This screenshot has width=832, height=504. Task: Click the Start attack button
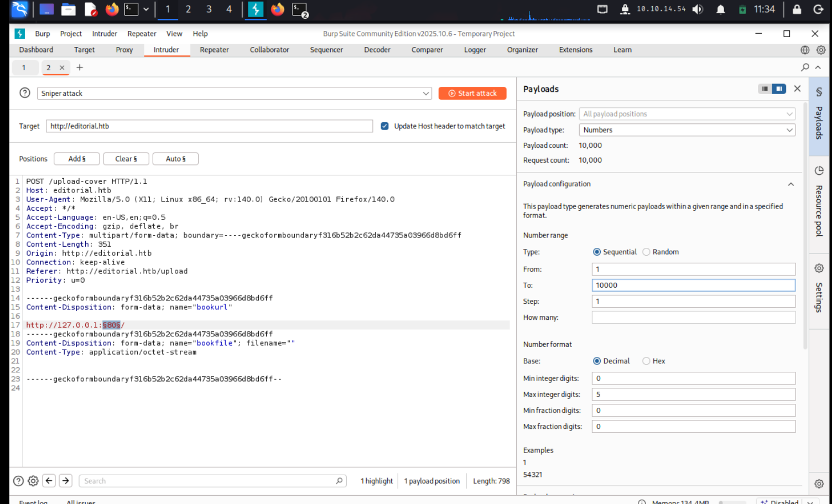tap(472, 93)
